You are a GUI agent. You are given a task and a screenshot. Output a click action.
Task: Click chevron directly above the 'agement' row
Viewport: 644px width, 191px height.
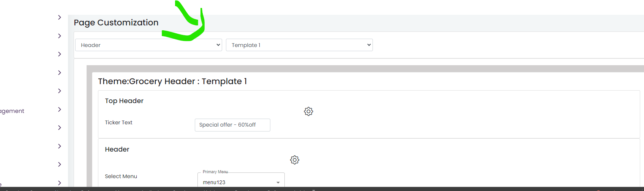pyautogui.click(x=60, y=91)
